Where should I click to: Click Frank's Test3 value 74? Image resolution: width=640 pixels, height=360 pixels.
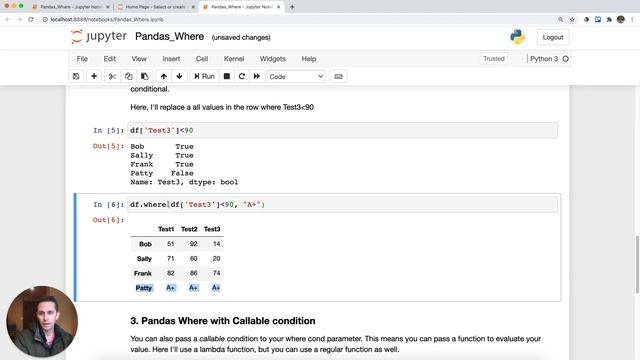point(216,273)
